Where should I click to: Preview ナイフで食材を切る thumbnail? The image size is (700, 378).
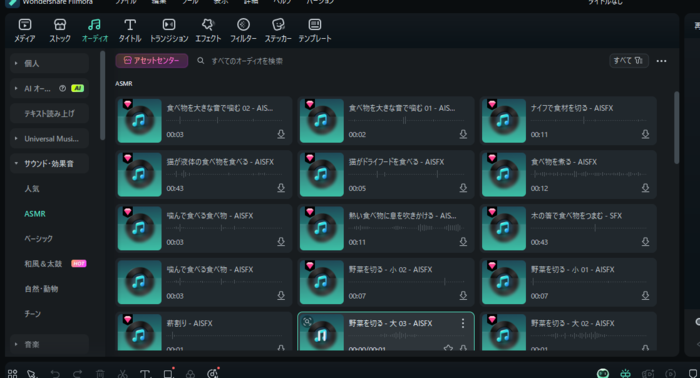tap(504, 120)
